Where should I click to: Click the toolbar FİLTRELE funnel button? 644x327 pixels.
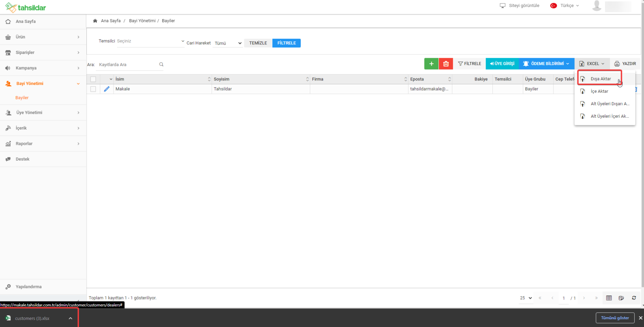click(x=470, y=64)
